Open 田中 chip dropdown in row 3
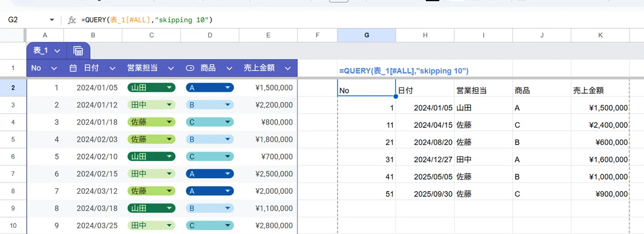The width and height of the screenshot is (644, 234). click(x=170, y=105)
